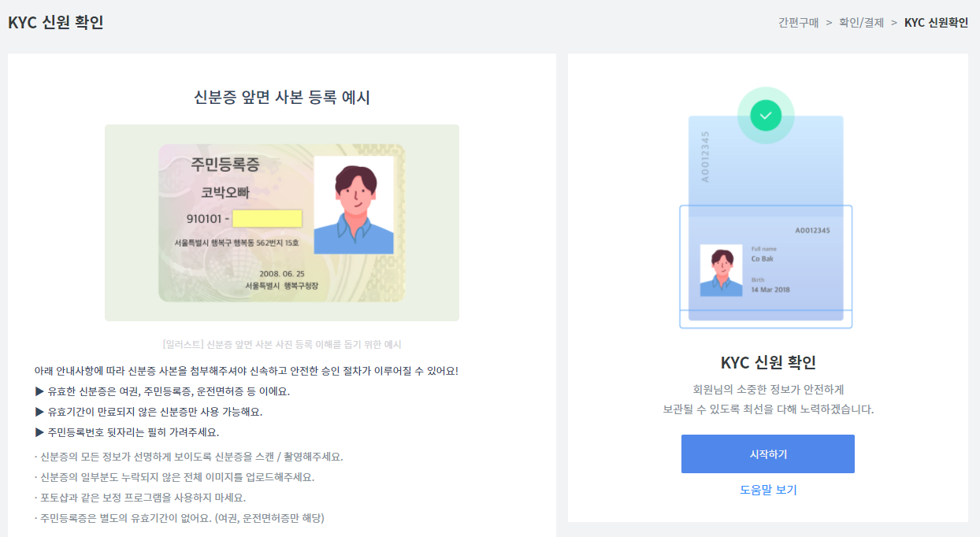Click the green checkmark icon
Screen dimensions: 980x537
point(766,117)
